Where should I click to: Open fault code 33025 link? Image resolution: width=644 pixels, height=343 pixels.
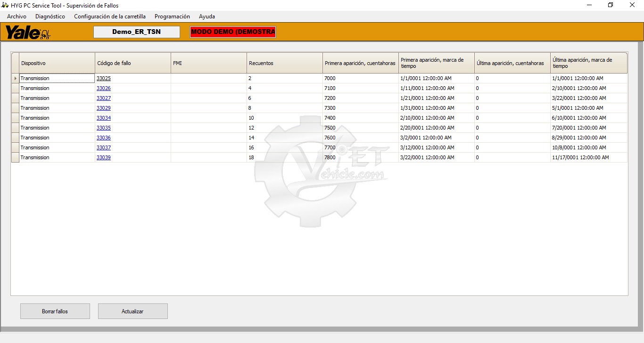(104, 79)
